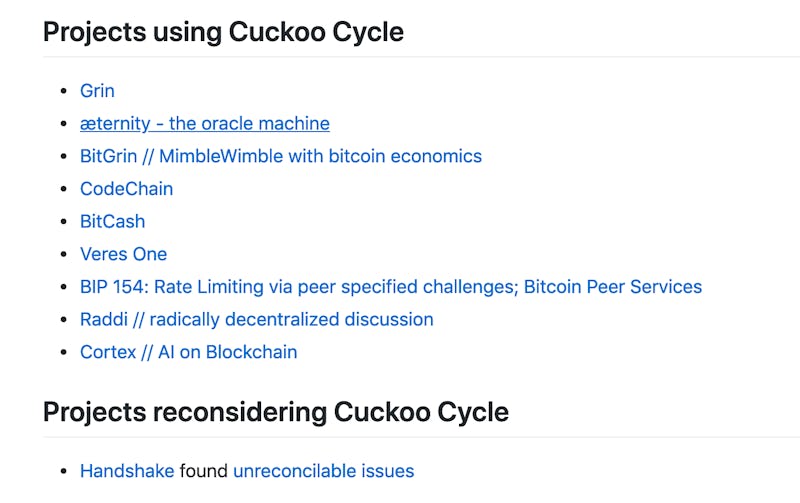
Task: Click the Projects using Cuckoo Cycle heading
Action: (x=223, y=32)
